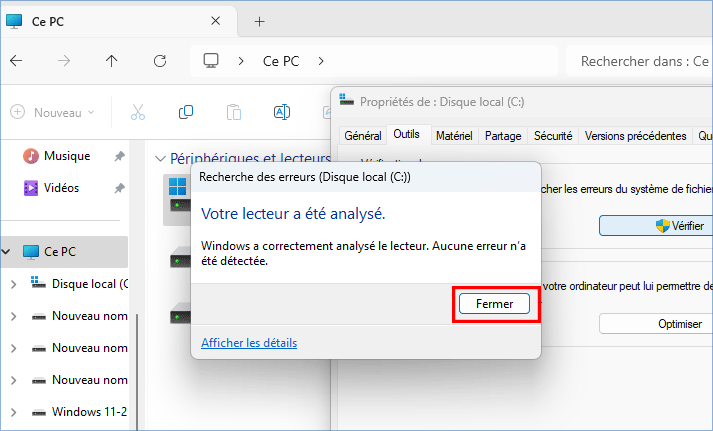Viewport: 713px width, 431px height.
Task: Click the Vérifier button in Properties window
Action: pyautogui.click(x=656, y=226)
